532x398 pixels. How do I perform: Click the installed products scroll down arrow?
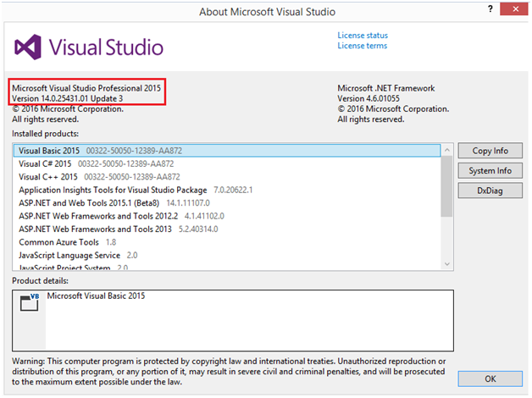447,263
